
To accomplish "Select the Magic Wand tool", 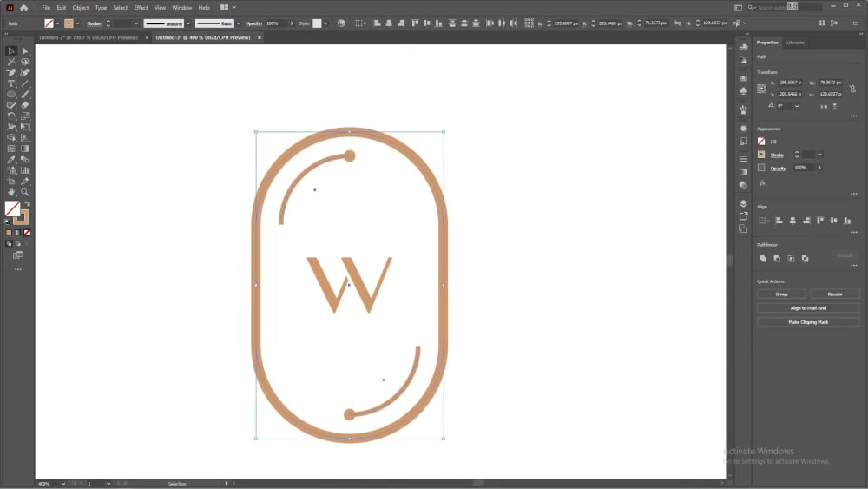I will click(x=11, y=62).
